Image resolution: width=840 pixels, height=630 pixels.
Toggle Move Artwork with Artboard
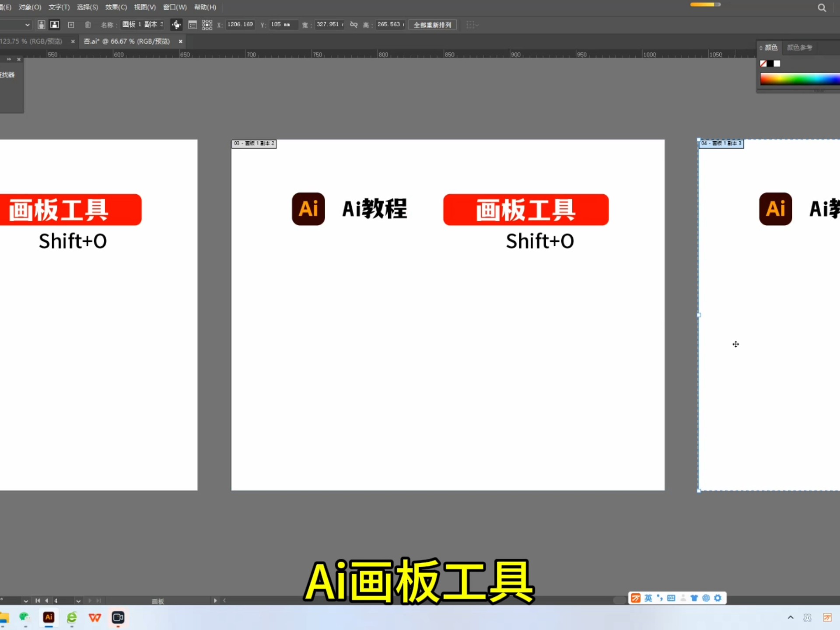click(176, 24)
